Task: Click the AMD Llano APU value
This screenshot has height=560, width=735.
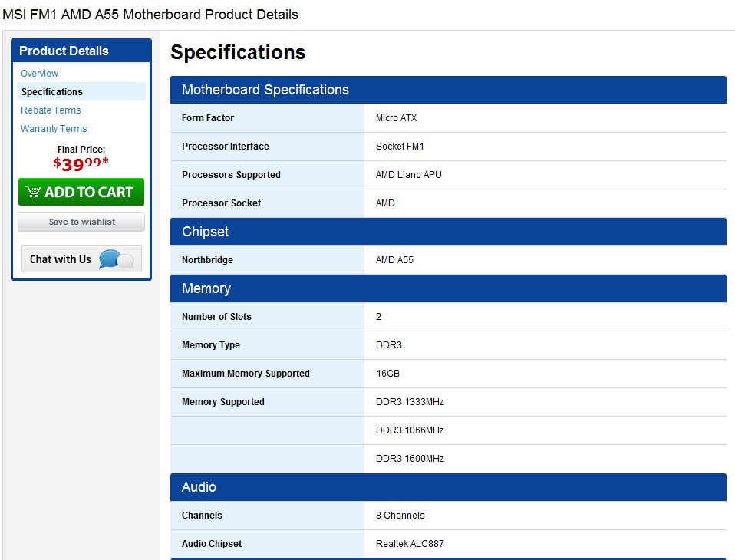Action: [409, 175]
